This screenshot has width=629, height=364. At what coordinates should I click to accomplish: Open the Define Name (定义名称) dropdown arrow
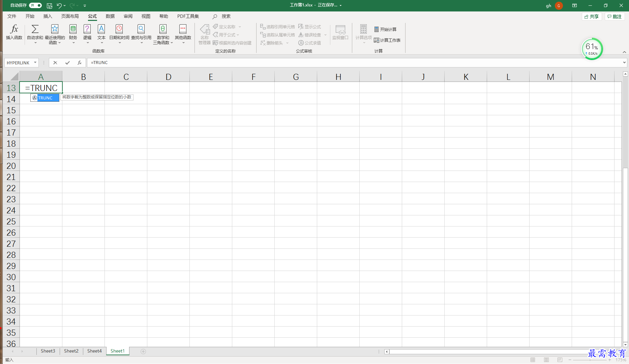pyautogui.click(x=240, y=27)
